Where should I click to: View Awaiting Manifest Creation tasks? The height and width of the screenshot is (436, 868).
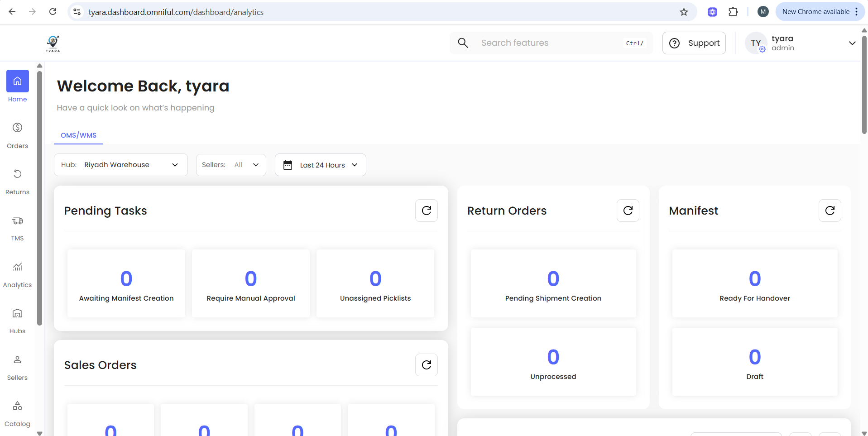126,283
